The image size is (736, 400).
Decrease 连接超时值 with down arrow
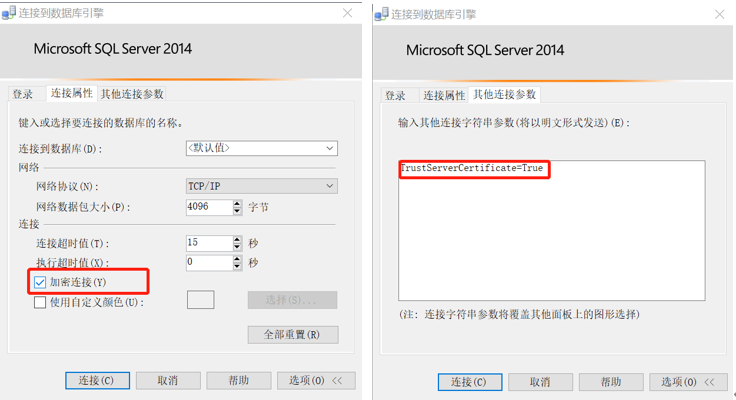click(237, 247)
